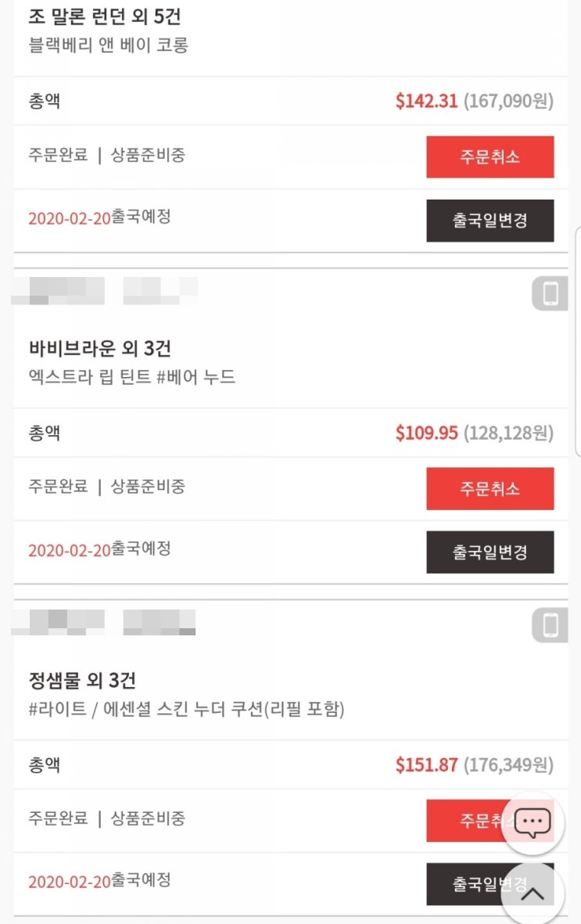Image resolution: width=581 pixels, height=924 pixels.
Task: Open the 조 말론 런던 외 5건 order
Action: tap(105, 16)
